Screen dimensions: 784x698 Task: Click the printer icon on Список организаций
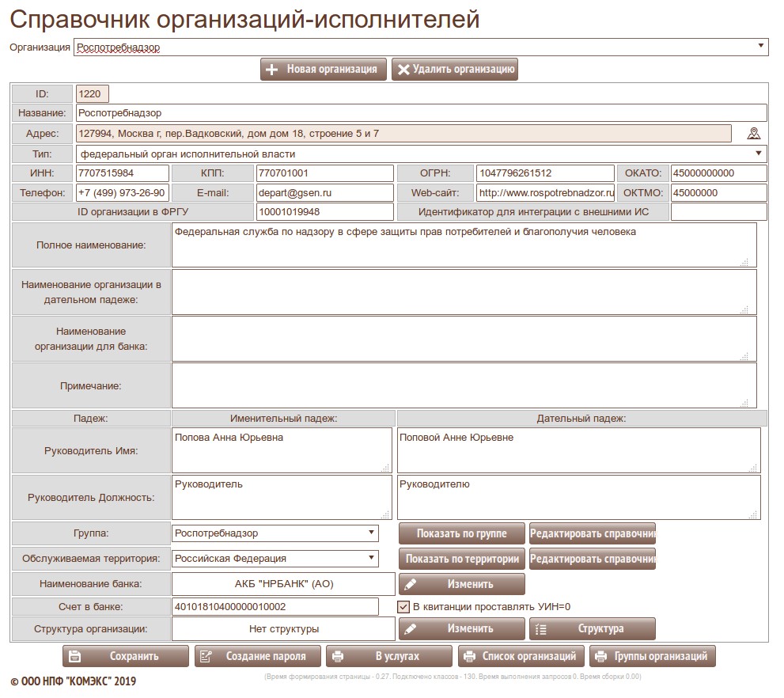click(469, 656)
